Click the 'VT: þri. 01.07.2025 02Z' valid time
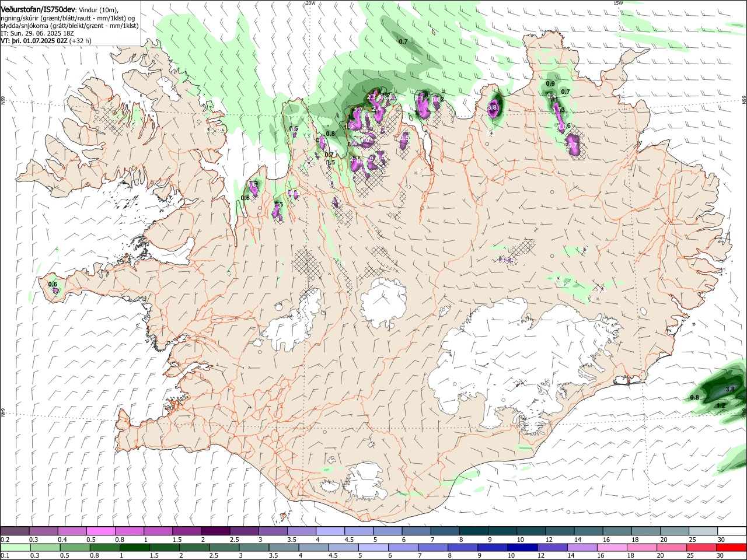Screen dimensions: 747x560 pos(34,41)
